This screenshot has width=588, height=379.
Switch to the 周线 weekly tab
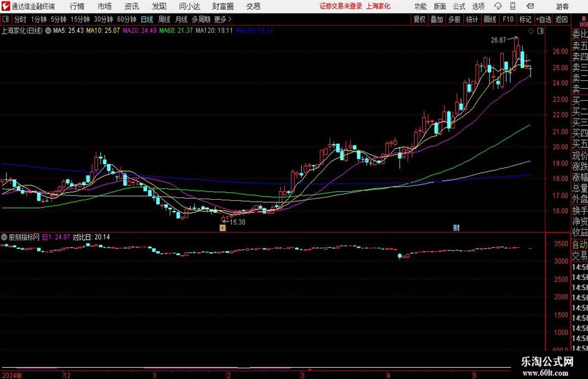pos(164,19)
